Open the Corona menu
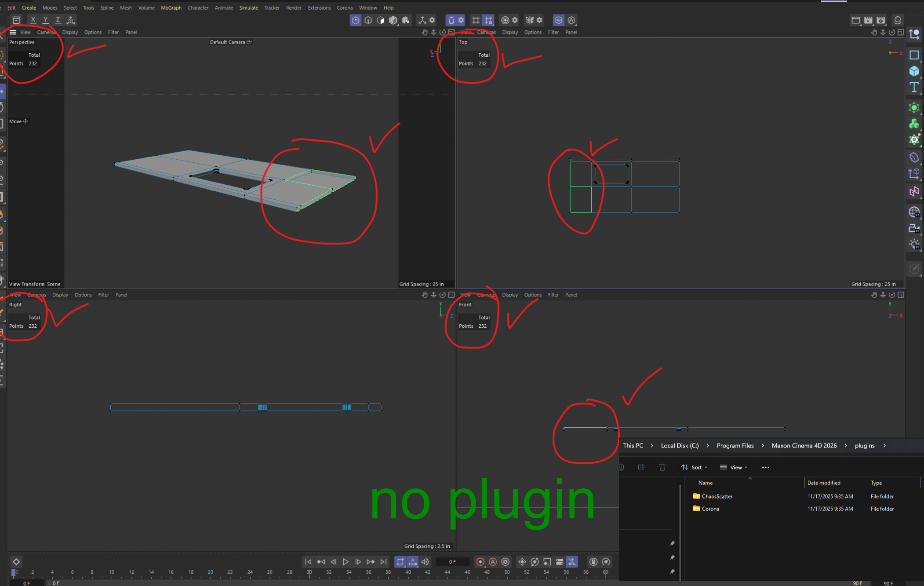 345,8
